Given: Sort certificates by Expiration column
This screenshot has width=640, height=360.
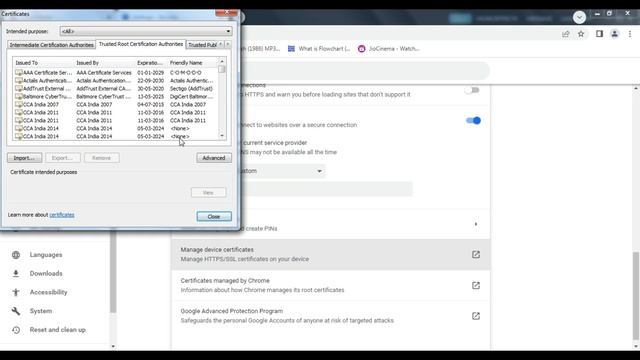Looking at the screenshot, I should (151, 63).
